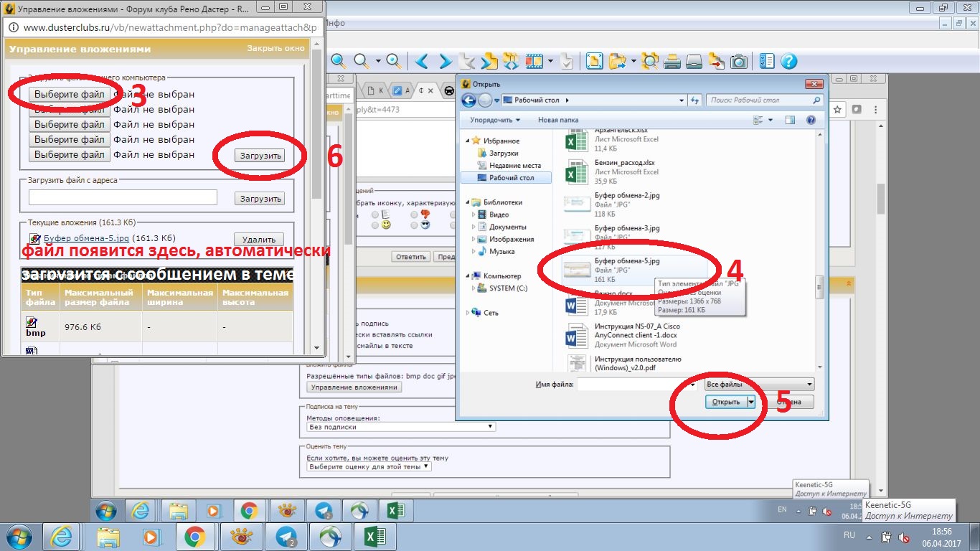Click the camera capture icon in toolbar

click(x=739, y=61)
